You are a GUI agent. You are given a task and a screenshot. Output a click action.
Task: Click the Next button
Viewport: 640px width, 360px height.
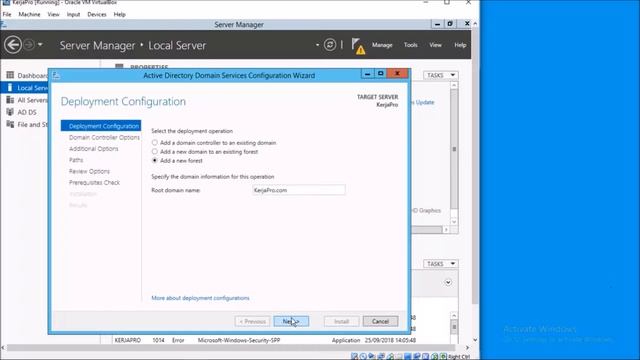tap(291, 321)
